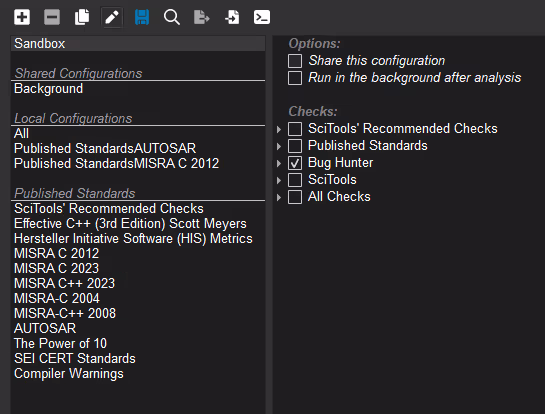This screenshot has height=414, width=545.
Task: Select the MISRA-C 2004 standard
Action: click(x=138, y=298)
